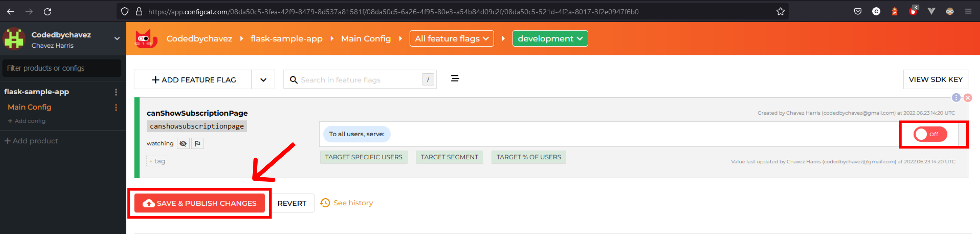The image size is (980, 234).
Task: Open Main Config three-dot menu
Action: coord(116,108)
